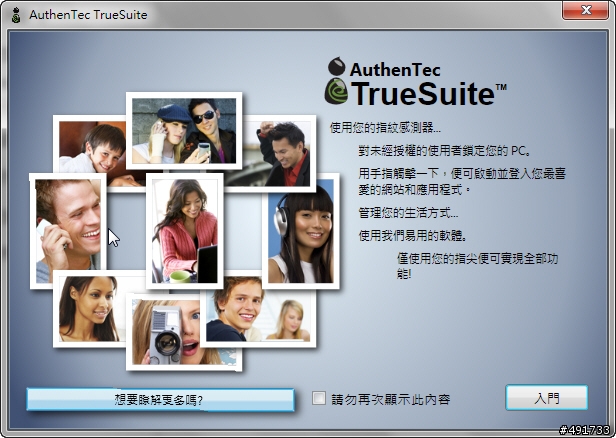Select photo of woman in pink sweater
Screen dimensions: 616x438
click(x=185, y=231)
